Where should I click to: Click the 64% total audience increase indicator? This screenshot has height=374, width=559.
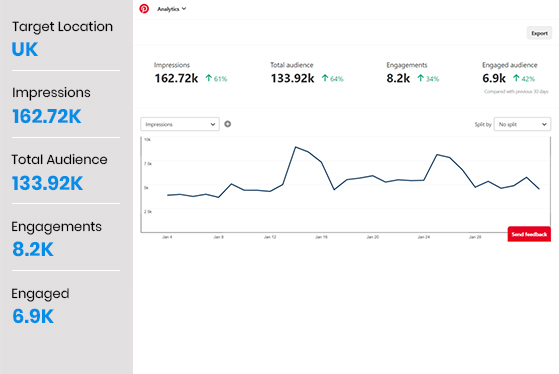click(x=333, y=78)
